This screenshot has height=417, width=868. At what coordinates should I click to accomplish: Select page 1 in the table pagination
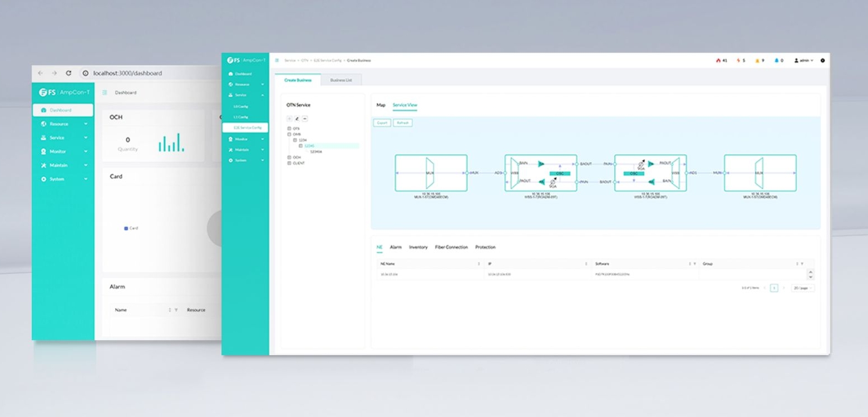tap(774, 287)
